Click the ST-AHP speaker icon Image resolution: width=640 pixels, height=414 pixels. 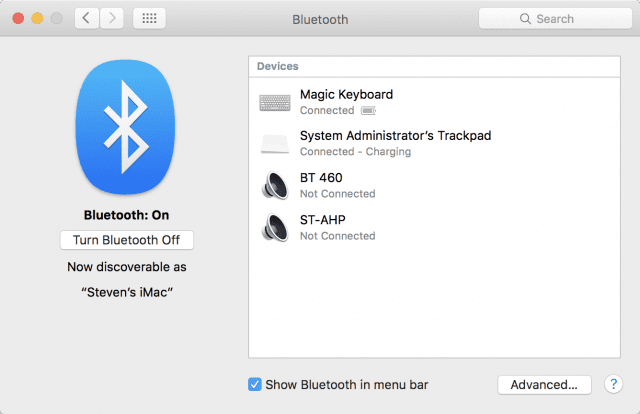275,227
